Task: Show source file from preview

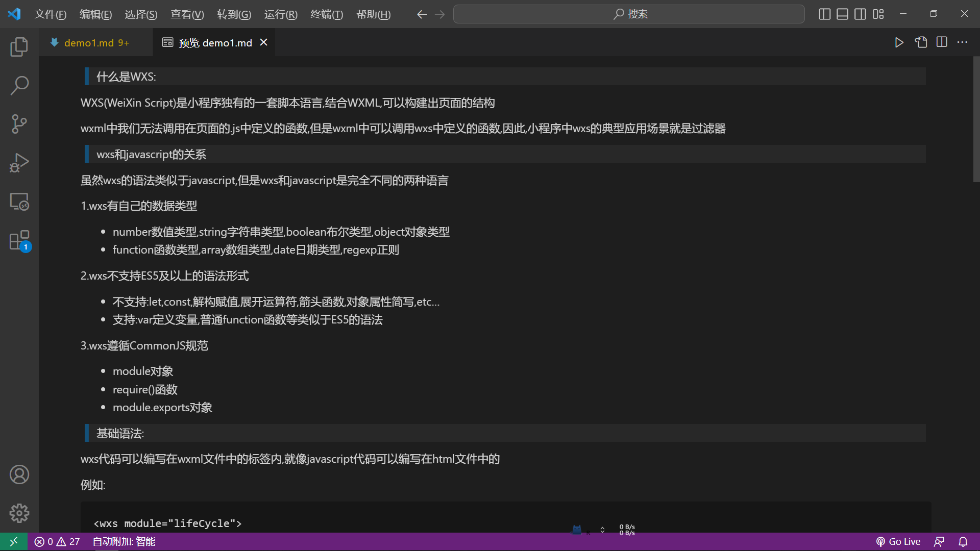Action: [921, 42]
